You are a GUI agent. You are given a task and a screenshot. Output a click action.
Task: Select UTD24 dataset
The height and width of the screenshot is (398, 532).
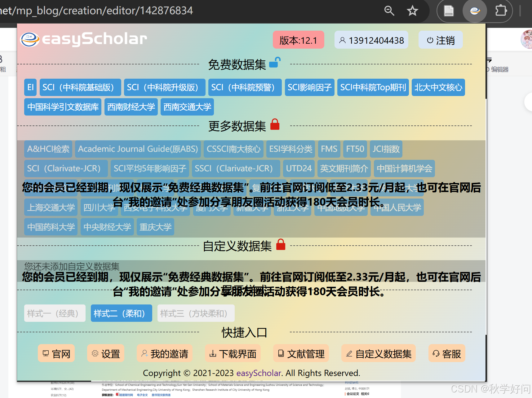[299, 168]
